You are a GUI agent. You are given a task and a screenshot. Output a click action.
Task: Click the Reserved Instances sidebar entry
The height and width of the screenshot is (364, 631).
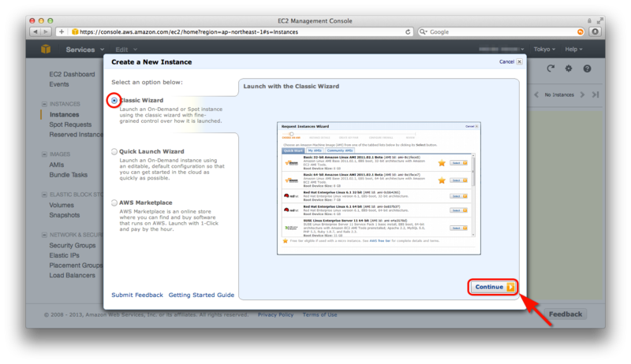(x=76, y=135)
